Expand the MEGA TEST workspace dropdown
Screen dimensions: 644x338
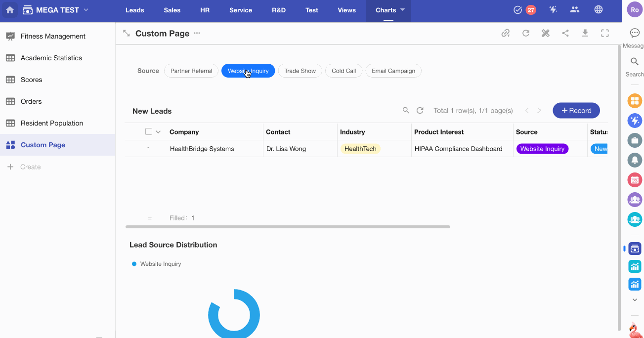pos(86,10)
